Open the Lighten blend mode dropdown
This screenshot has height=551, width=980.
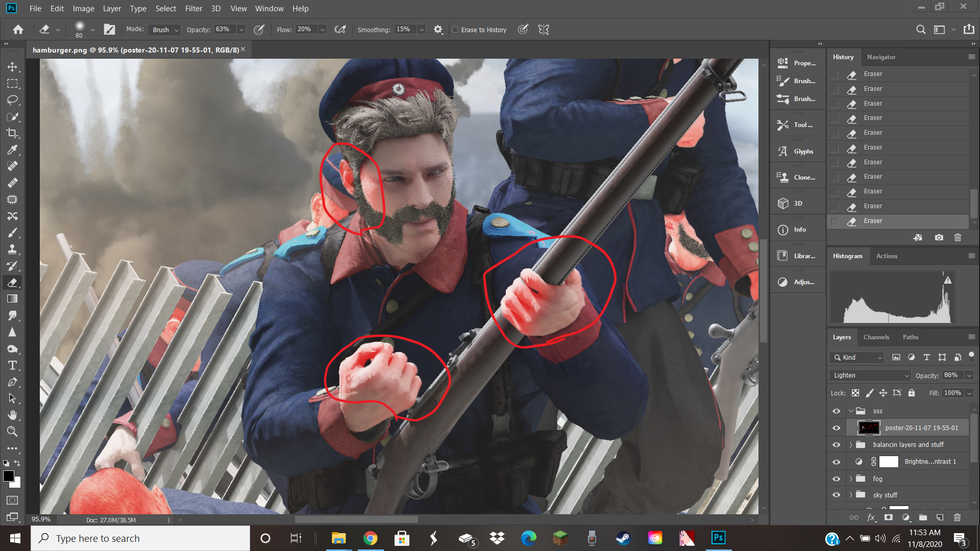(x=870, y=375)
